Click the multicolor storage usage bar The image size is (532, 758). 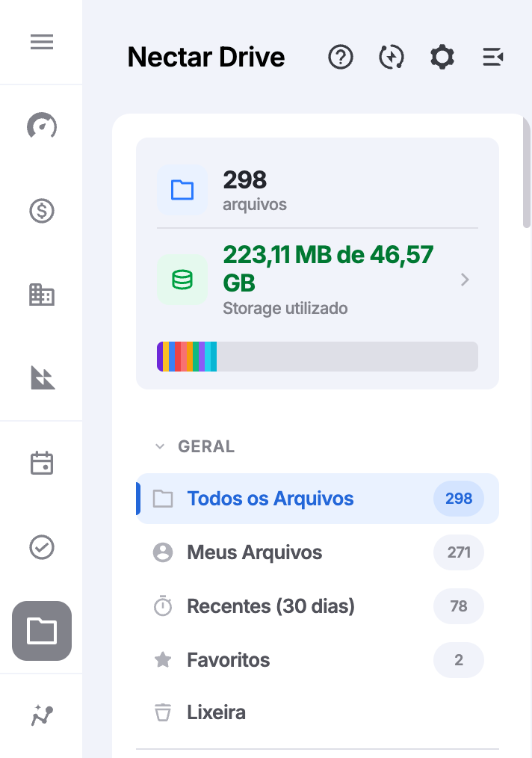coord(318,357)
